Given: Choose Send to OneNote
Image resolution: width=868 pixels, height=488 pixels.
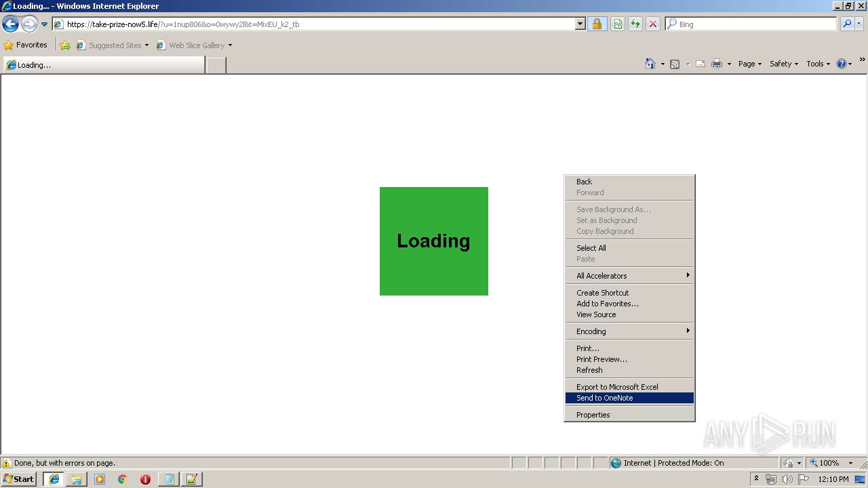Looking at the screenshot, I should click(x=629, y=398).
